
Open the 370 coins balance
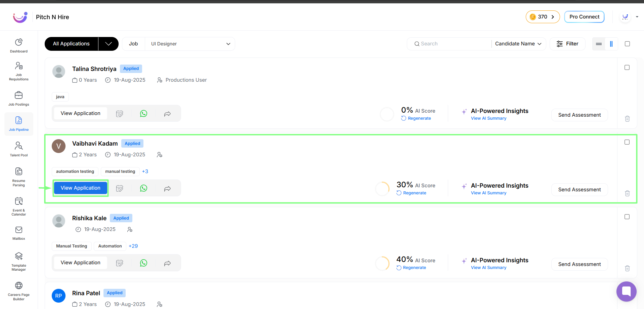(x=543, y=17)
